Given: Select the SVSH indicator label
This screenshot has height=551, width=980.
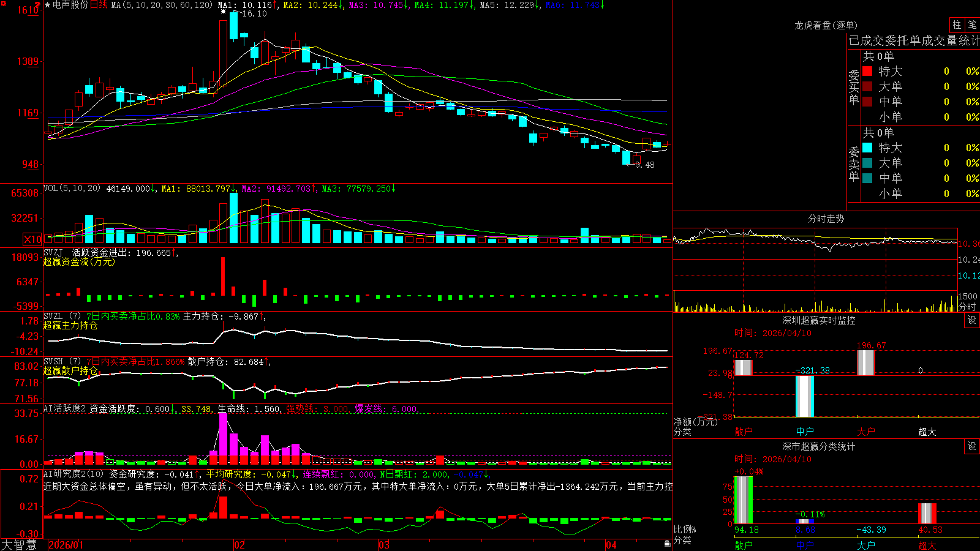Looking at the screenshot, I should click(53, 361).
